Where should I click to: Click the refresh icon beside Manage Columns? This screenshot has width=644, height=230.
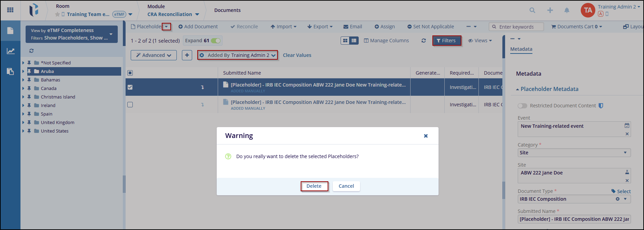(424, 41)
